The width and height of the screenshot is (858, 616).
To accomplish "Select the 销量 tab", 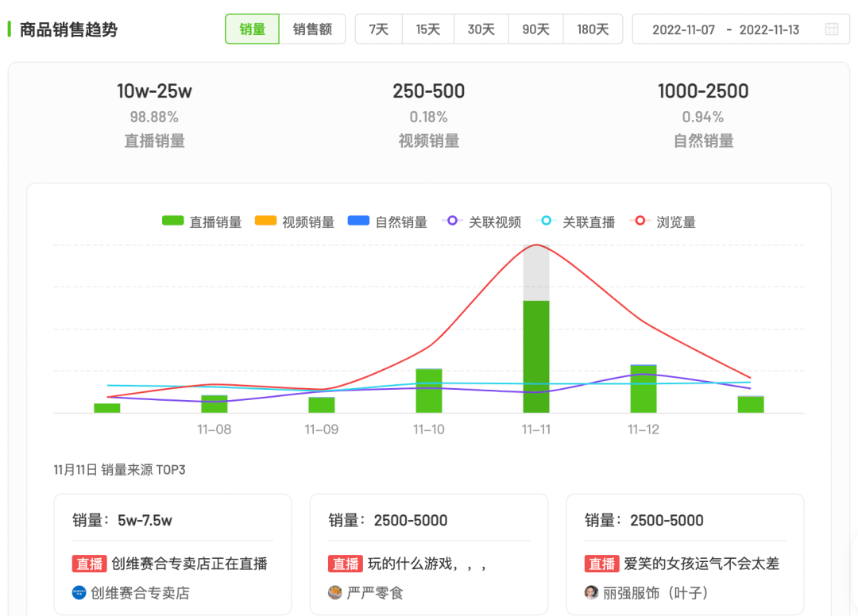I will coord(253,29).
